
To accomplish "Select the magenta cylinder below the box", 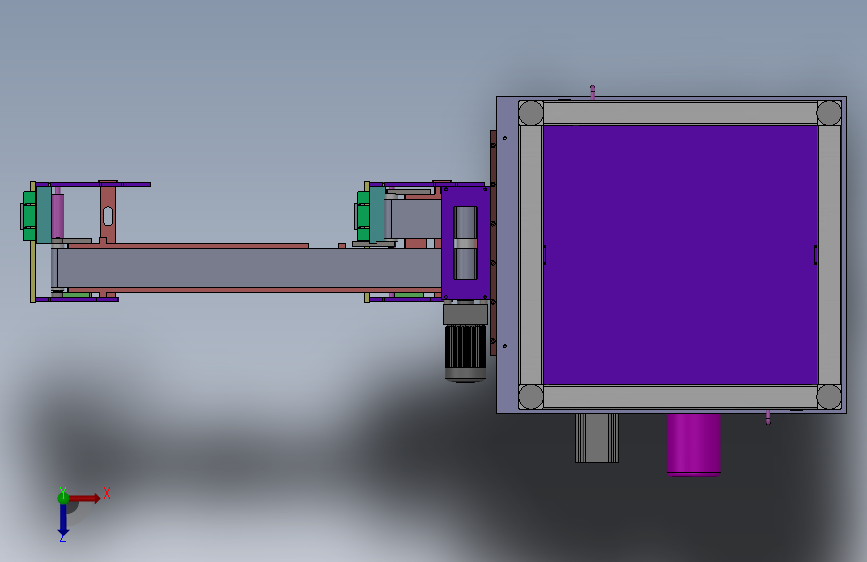I will pyautogui.click(x=693, y=444).
